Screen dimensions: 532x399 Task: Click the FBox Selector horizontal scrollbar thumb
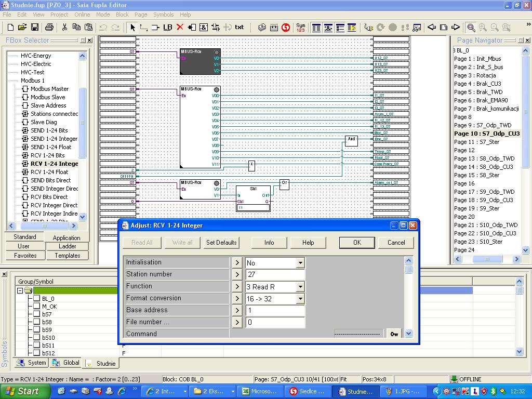tap(45, 225)
